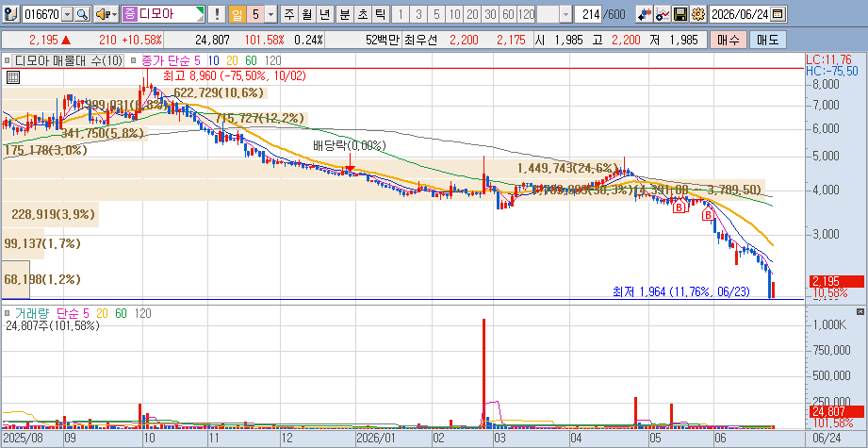Open chart settings gear icon
Image resolution: width=868 pixels, height=448 pixels.
pyautogui.click(x=698, y=14)
